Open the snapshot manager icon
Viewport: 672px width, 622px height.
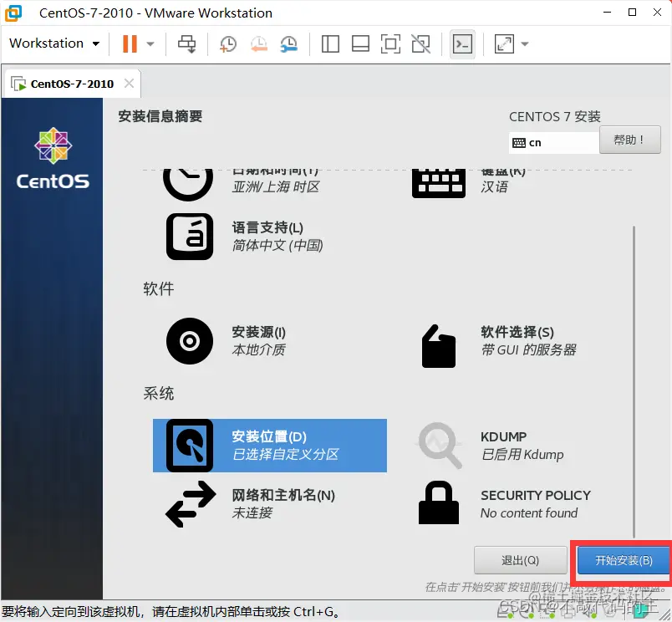tap(289, 44)
